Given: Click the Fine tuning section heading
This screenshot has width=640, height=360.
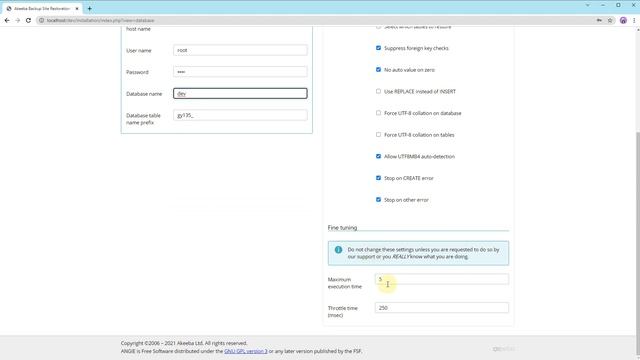Looking at the screenshot, I should tap(342, 228).
